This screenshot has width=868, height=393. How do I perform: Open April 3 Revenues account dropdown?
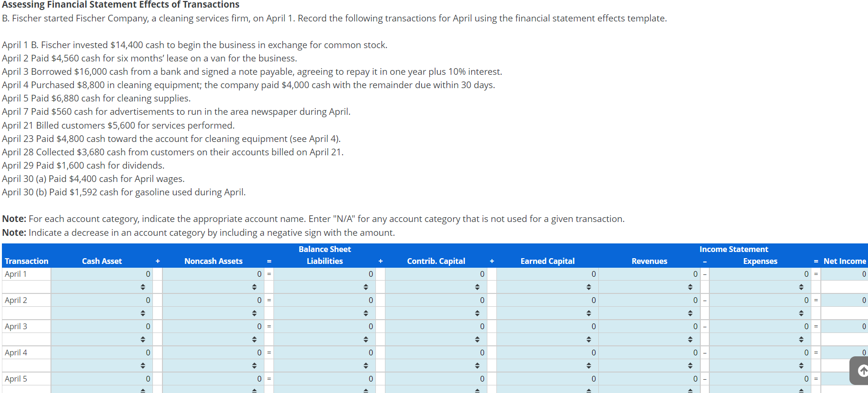click(x=649, y=339)
